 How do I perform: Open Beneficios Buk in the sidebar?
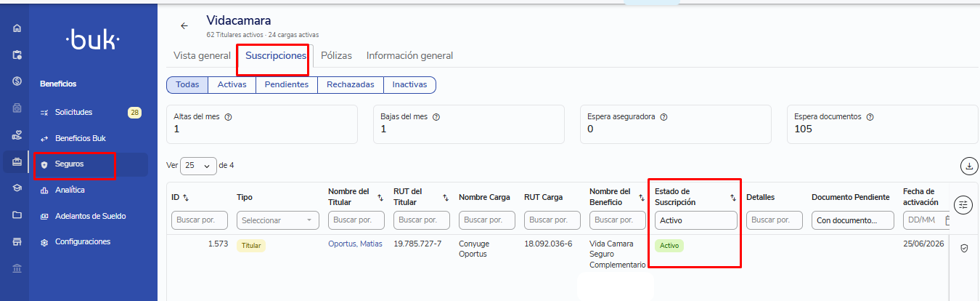point(80,138)
